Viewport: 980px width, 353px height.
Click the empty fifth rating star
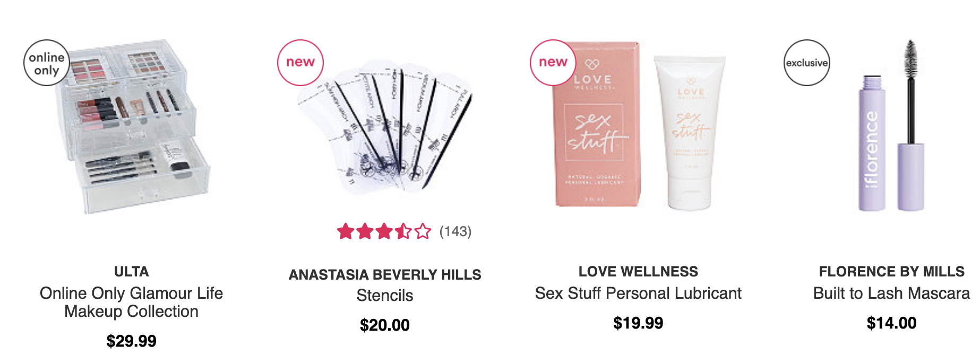423,231
